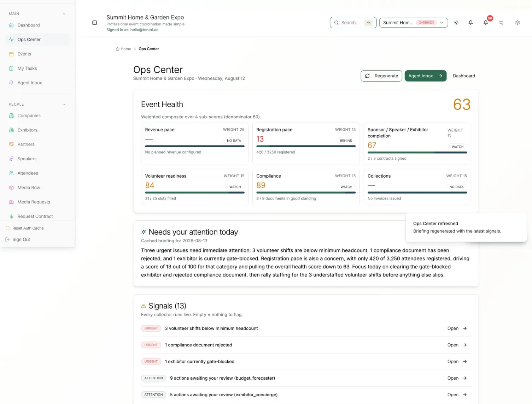Click the Attendees people icon
This screenshot has height=404, width=532.
click(11, 173)
